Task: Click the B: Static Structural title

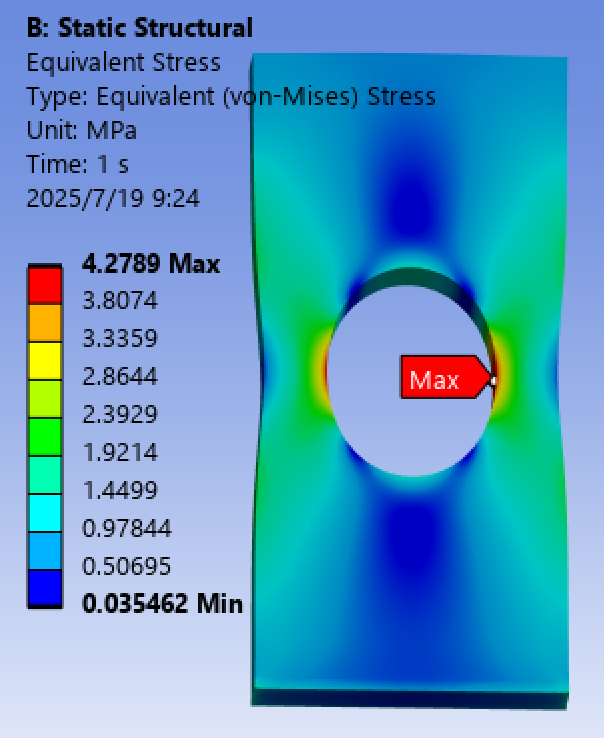Action: pyautogui.click(x=139, y=28)
